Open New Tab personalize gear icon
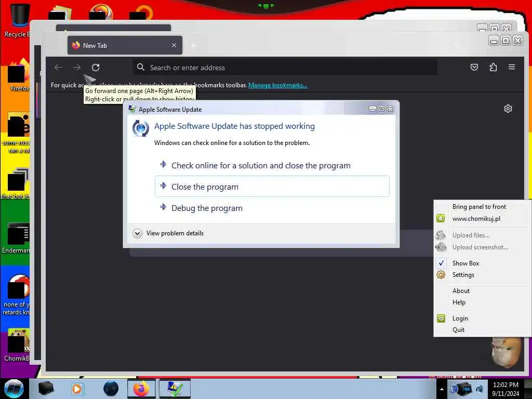 pos(508,109)
